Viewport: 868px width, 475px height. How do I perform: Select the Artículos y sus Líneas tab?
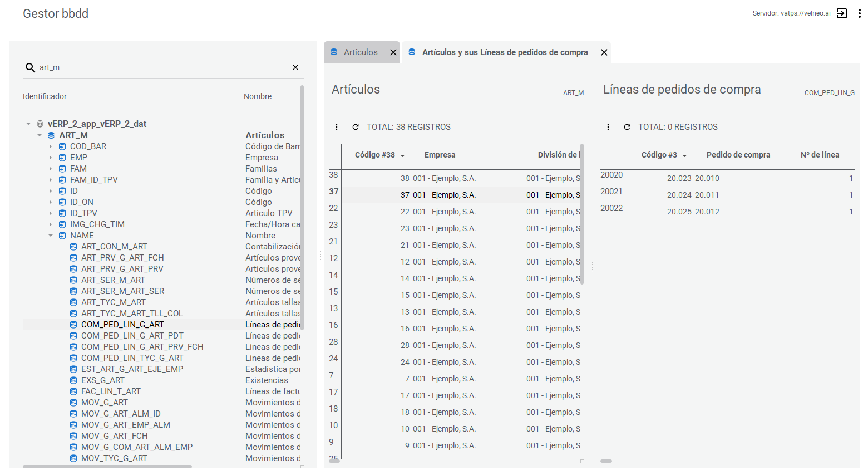tap(504, 52)
